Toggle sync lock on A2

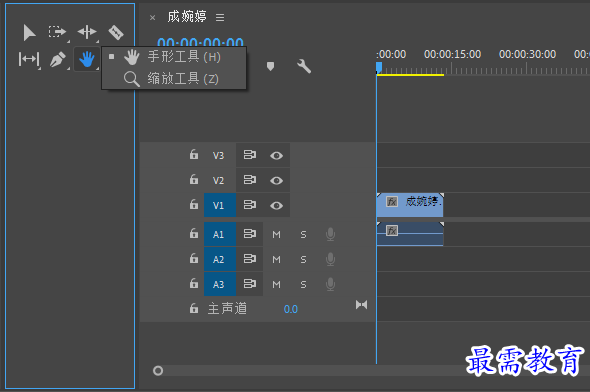(249, 258)
